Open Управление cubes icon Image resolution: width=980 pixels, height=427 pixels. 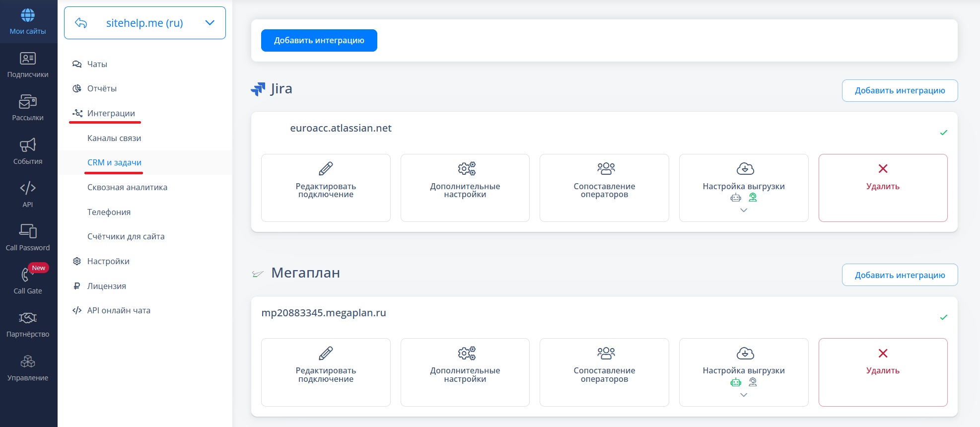coord(28,361)
